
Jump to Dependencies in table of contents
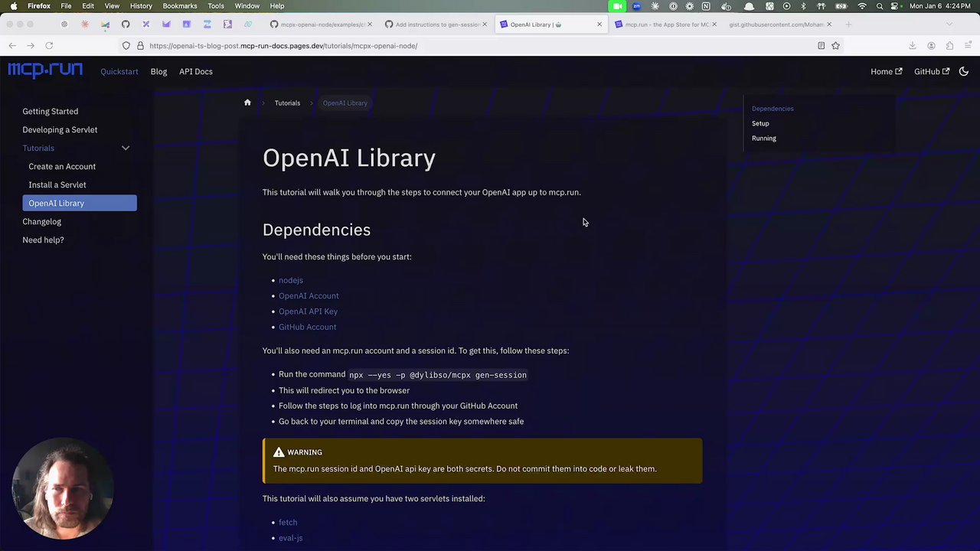click(773, 109)
